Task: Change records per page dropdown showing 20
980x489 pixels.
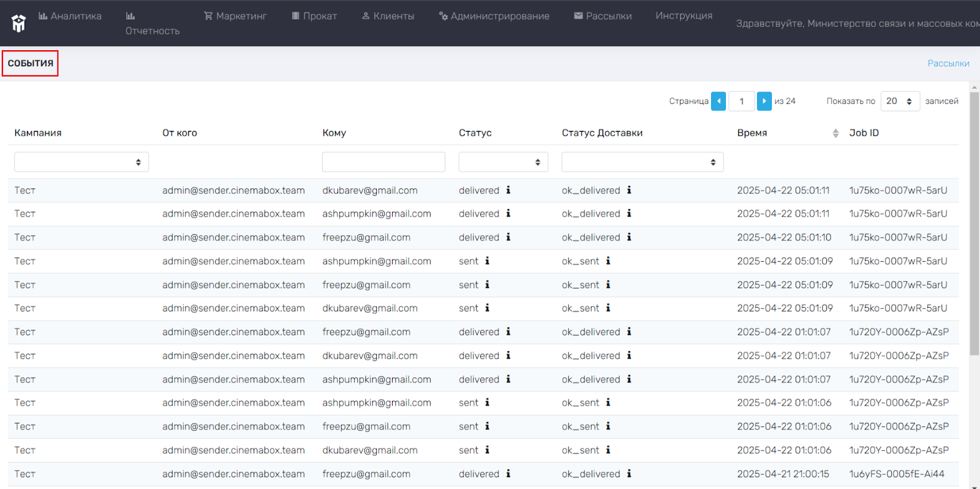Action: 900,101
